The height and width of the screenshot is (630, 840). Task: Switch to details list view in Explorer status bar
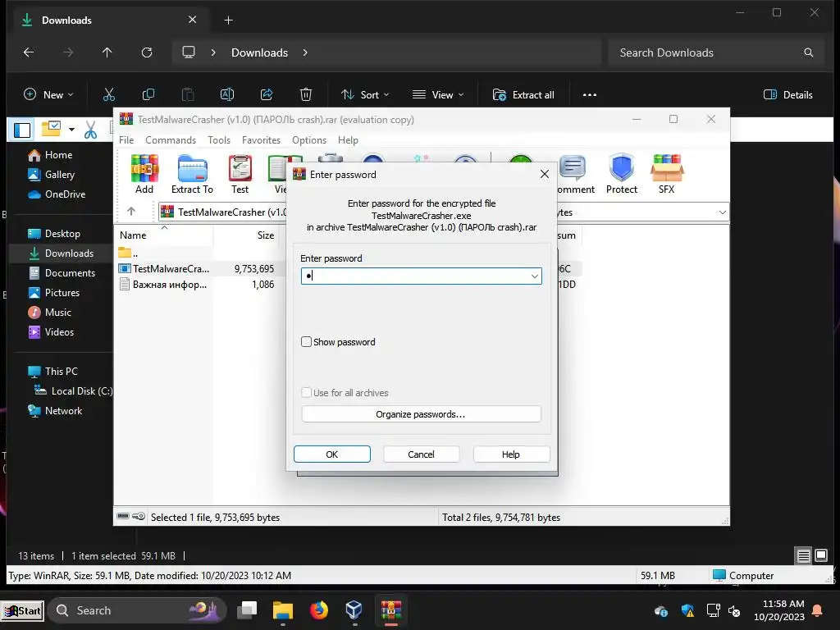[804, 555]
